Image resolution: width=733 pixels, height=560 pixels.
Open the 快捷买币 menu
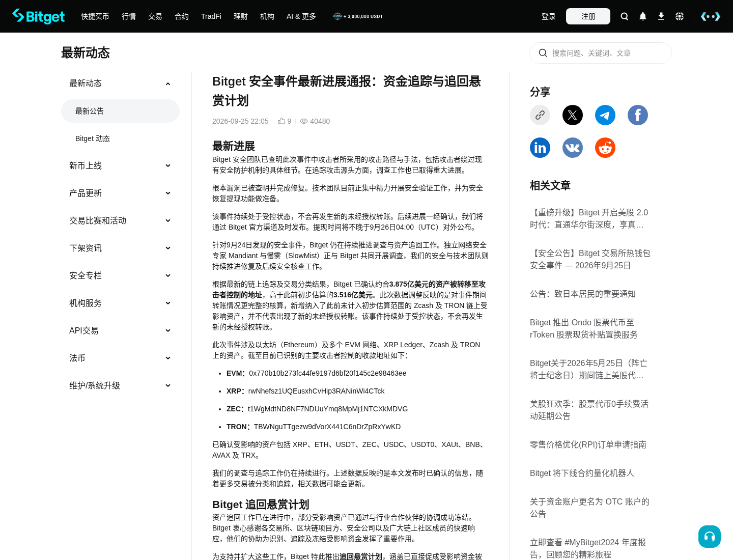[x=95, y=16]
